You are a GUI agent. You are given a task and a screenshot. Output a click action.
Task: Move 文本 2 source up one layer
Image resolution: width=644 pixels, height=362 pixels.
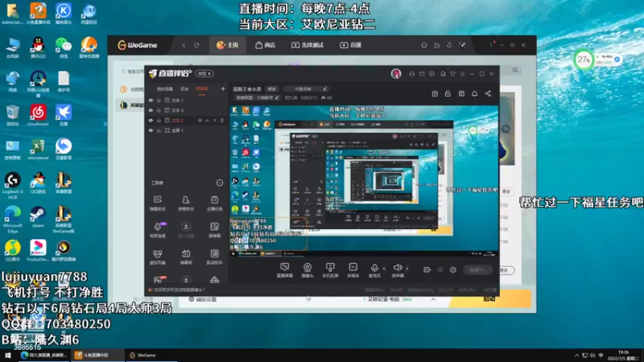207,120
